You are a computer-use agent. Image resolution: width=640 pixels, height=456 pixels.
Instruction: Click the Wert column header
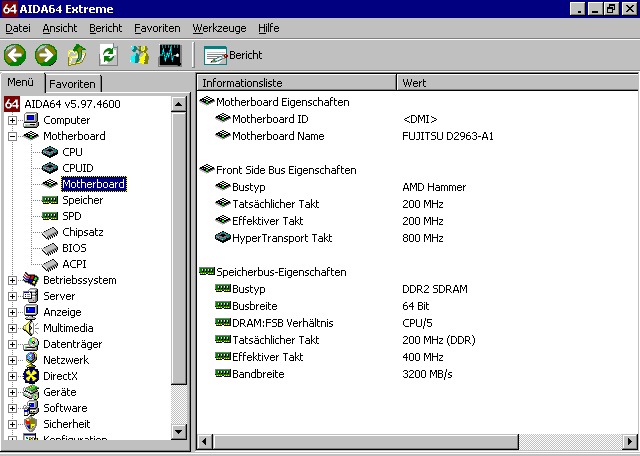click(517, 82)
